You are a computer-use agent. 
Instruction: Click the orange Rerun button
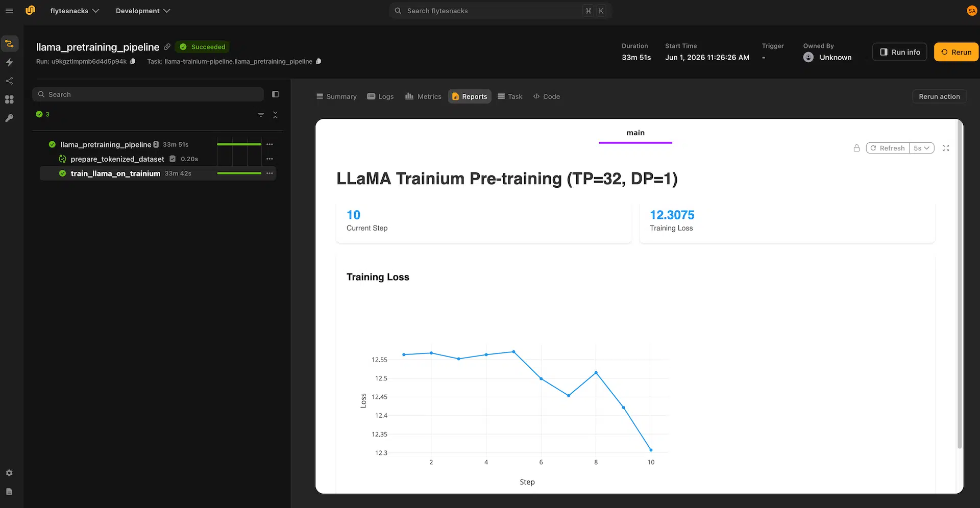coord(956,52)
